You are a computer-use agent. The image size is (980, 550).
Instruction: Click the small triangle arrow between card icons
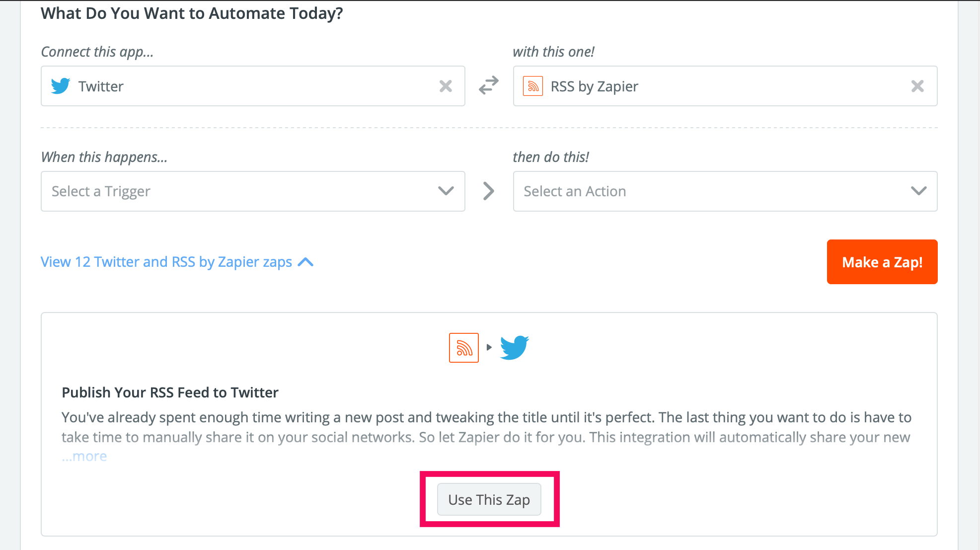coord(489,347)
